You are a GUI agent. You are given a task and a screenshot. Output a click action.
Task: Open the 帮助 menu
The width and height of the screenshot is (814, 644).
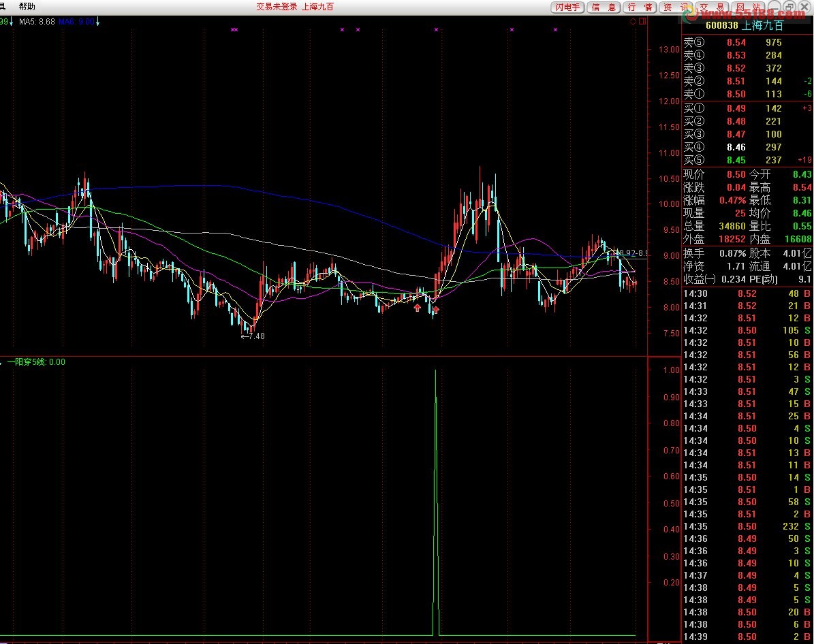coord(27,7)
